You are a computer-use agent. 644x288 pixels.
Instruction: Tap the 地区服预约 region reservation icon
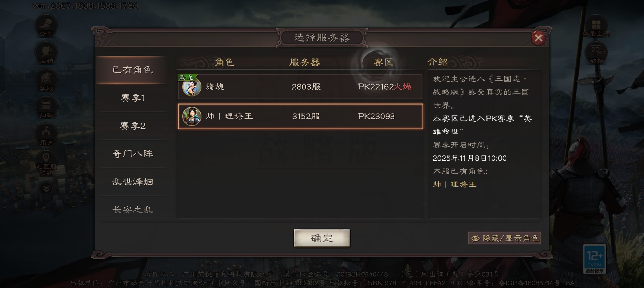pyautogui.click(x=46, y=163)
